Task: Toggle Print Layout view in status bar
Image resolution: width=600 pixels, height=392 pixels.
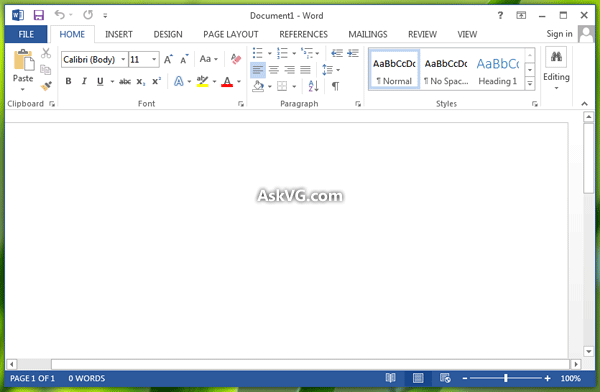Action: 418,378
